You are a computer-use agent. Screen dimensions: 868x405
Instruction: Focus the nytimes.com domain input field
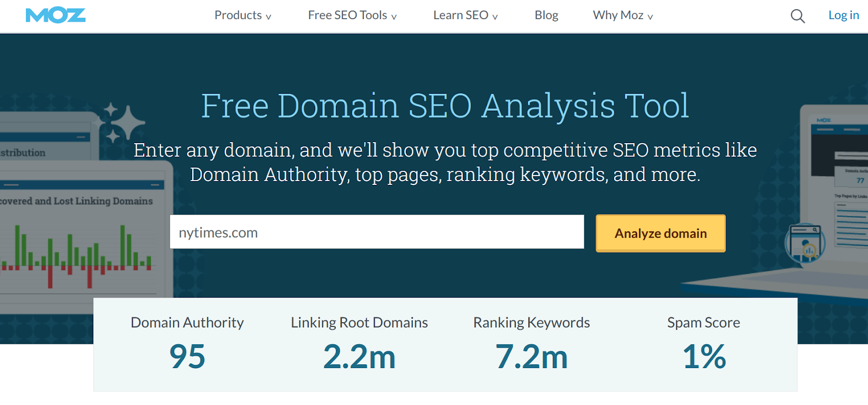coord(377,232)
